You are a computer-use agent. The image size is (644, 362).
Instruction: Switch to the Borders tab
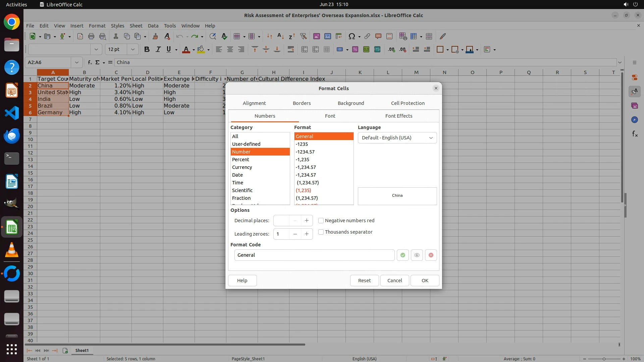[302, 103]
